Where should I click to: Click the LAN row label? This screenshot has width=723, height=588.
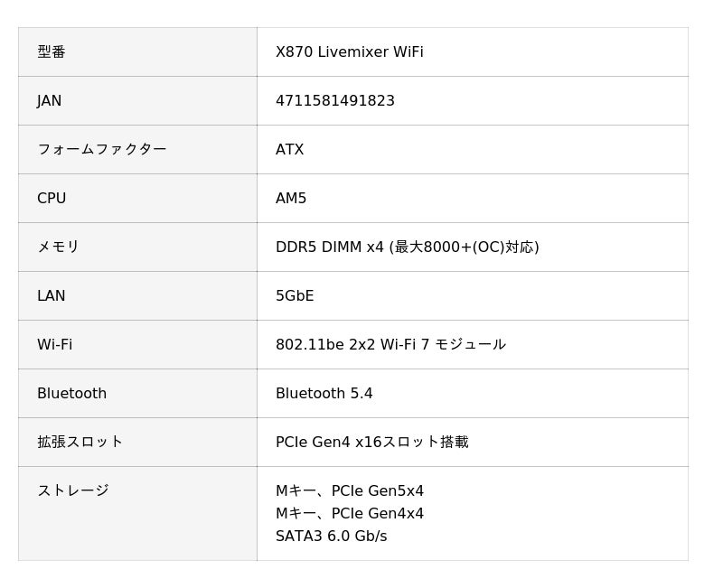point(52,296)
